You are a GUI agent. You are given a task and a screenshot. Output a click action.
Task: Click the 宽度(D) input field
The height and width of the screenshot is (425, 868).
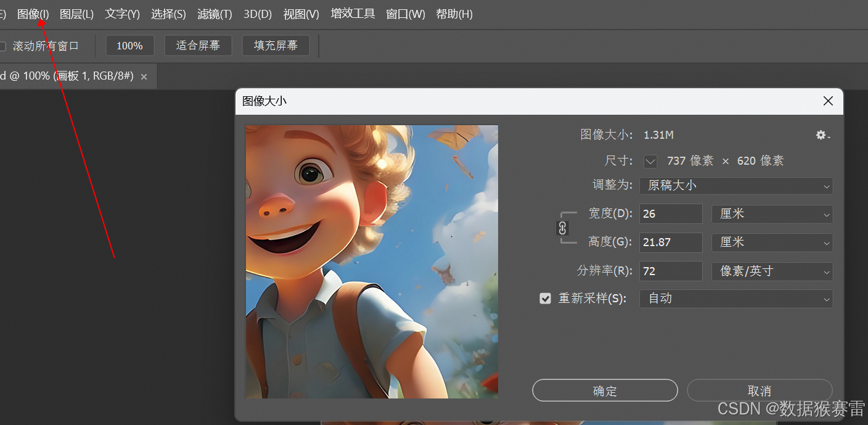pyautogui.click(x=671, y=214)
